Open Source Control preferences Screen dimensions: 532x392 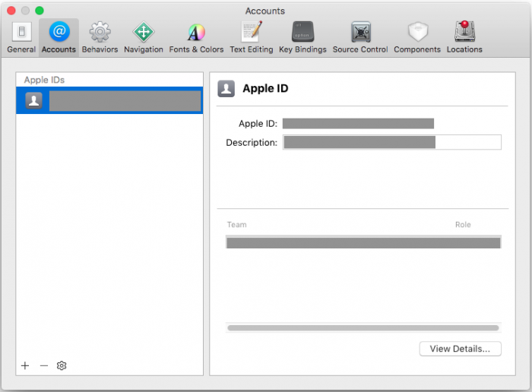[x=360, y=38]
